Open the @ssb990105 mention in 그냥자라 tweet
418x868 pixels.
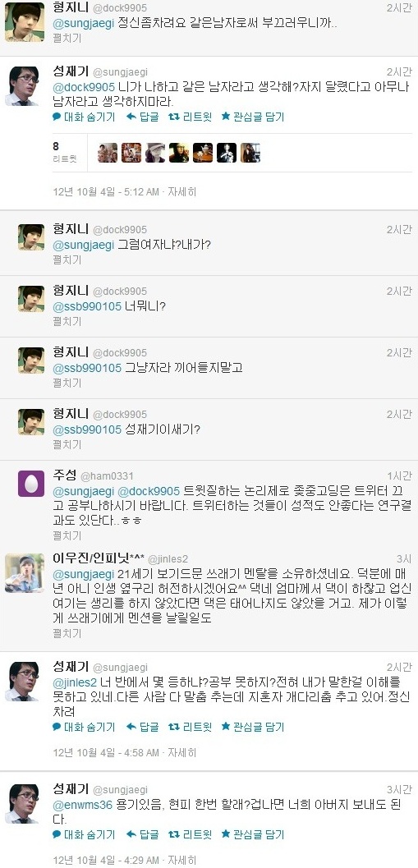point(86,368)
